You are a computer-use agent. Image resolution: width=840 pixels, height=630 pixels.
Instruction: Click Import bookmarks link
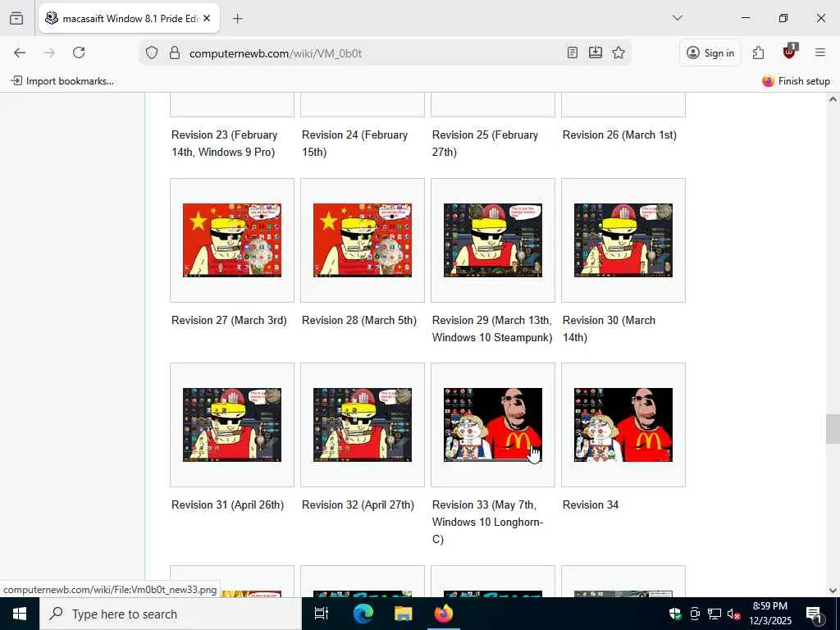(x=62, y=81)
